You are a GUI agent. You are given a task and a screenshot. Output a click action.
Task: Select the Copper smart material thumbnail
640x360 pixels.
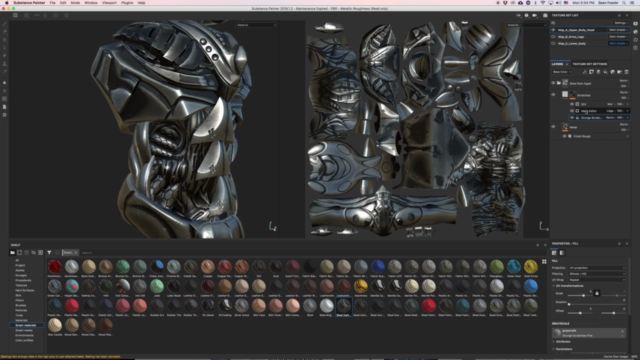pos(208,267)
